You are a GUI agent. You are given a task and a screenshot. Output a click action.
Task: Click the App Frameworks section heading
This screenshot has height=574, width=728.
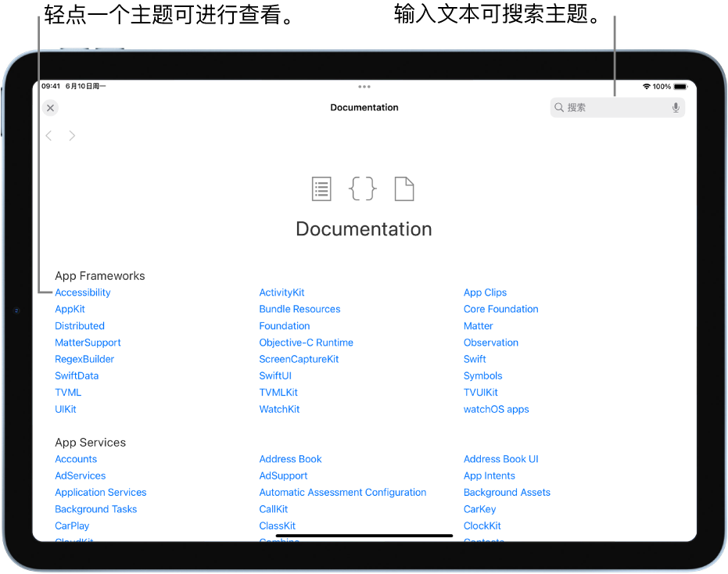(x=100, y=276)
